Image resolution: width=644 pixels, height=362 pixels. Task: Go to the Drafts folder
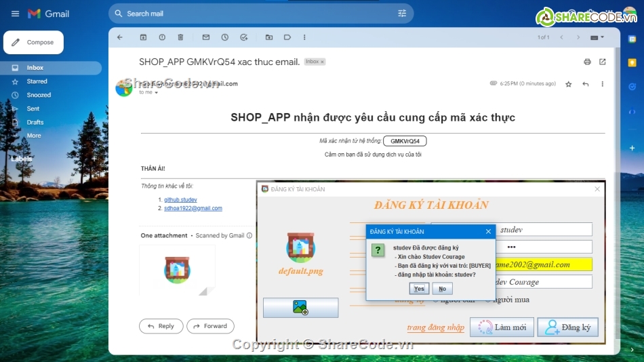coord(35,122)
